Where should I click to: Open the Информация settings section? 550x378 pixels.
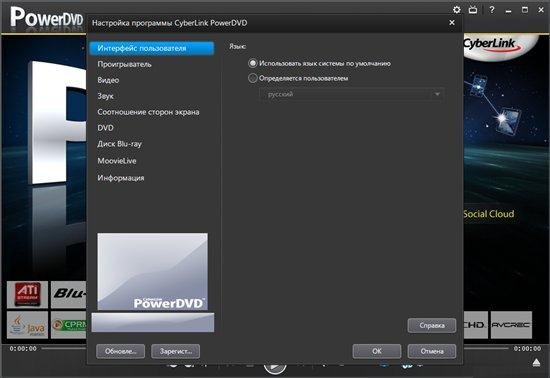[x=121, y=178]
